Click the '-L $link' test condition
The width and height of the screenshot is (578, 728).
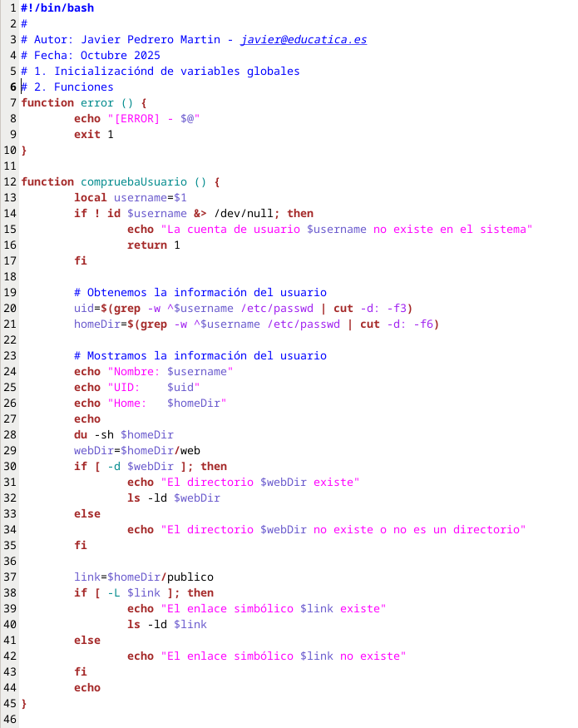[140, 592]
